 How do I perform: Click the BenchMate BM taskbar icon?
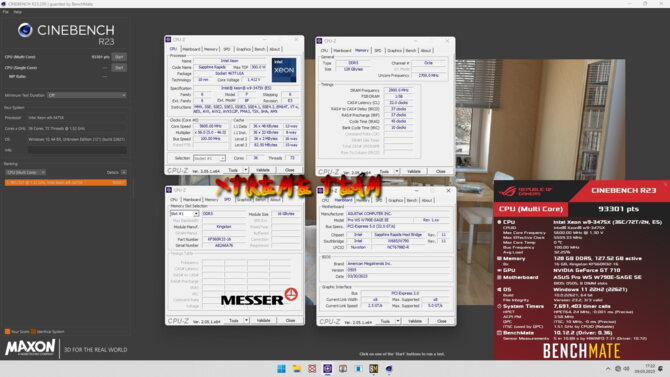click(373, 369)
